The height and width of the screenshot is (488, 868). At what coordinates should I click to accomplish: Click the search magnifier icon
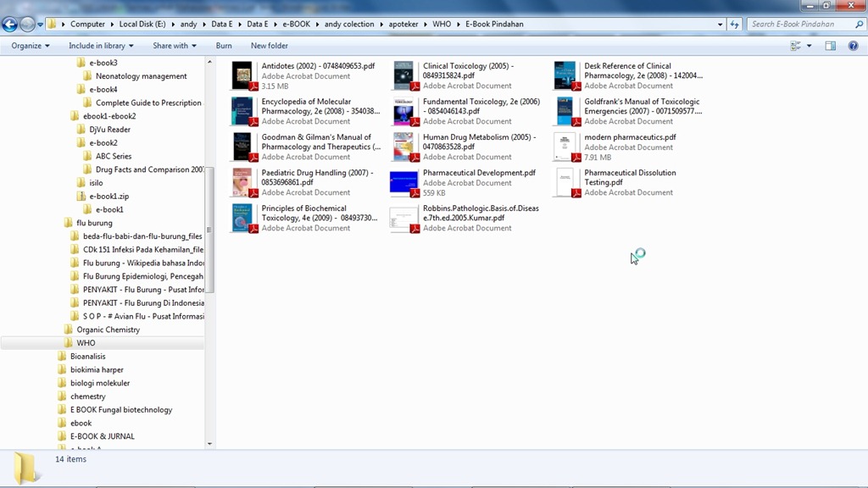(860, 25)
